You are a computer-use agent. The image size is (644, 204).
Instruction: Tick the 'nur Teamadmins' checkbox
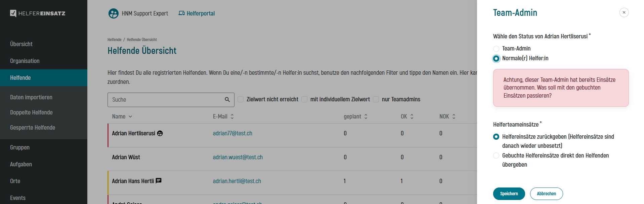pyautogui.click(x=376, y=99)
